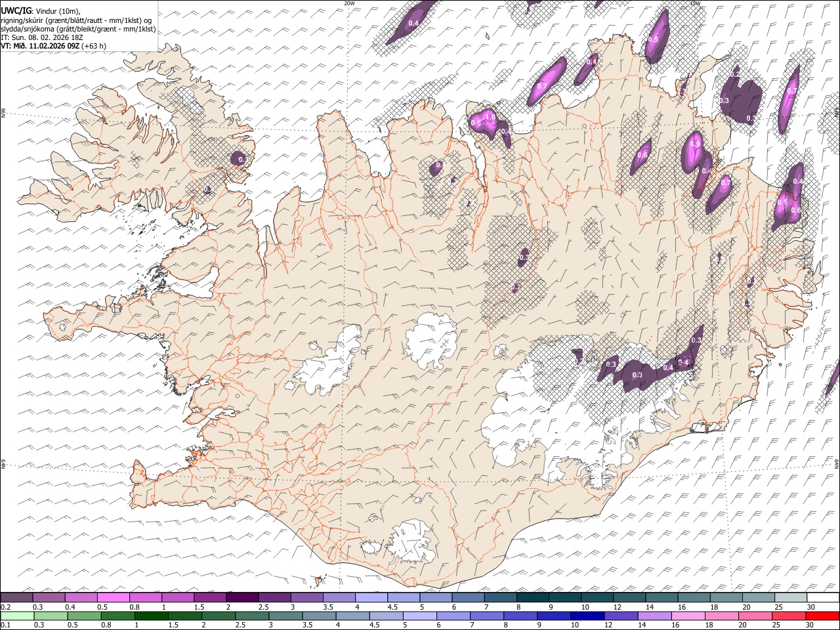
Task: Pick the 20 rose pink swatch in lower legend row
Action: point(756,616)
